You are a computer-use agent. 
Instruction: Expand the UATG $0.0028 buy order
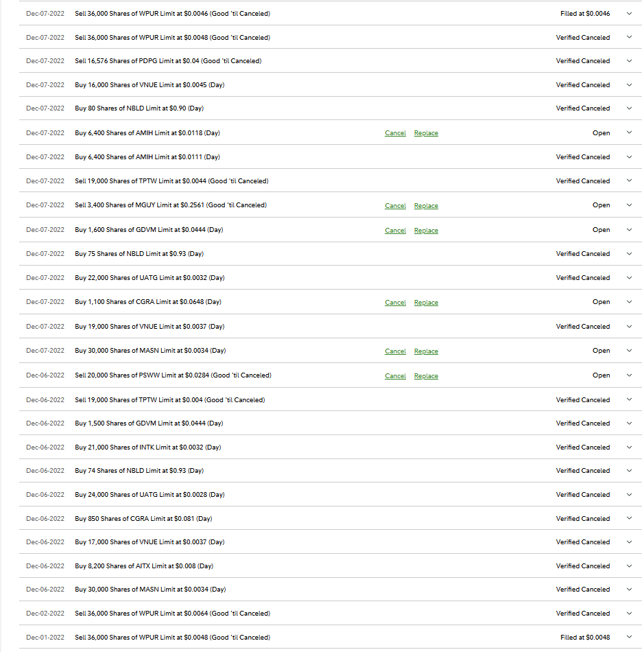(x=629, y=495)
